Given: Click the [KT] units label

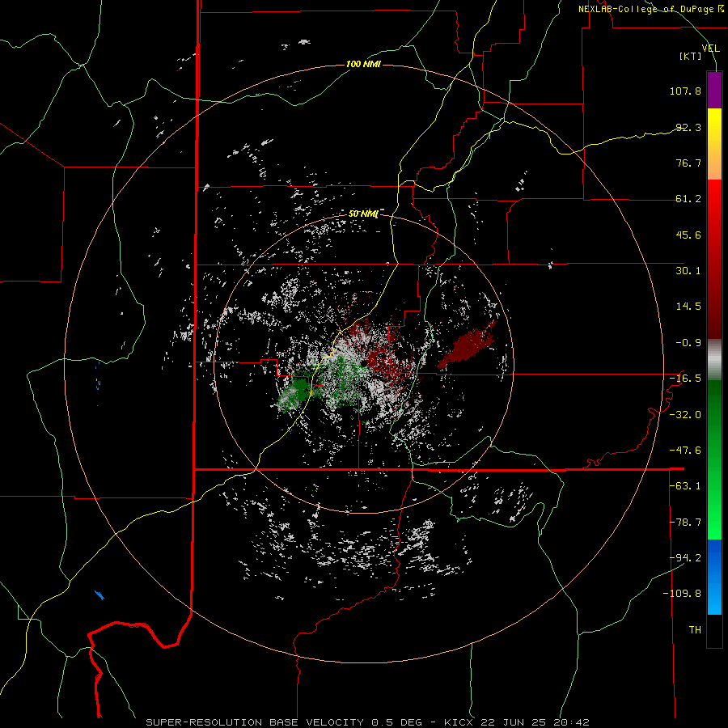Looking at the screenshot, I should (691, 56).
